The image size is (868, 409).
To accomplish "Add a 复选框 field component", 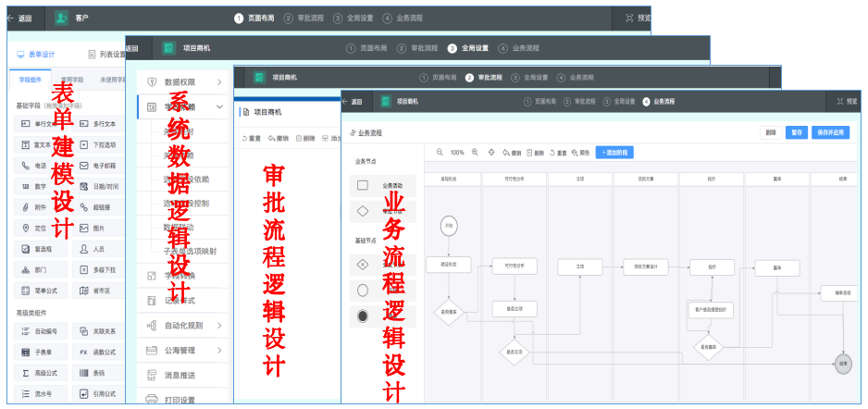I will click(41, 249).
